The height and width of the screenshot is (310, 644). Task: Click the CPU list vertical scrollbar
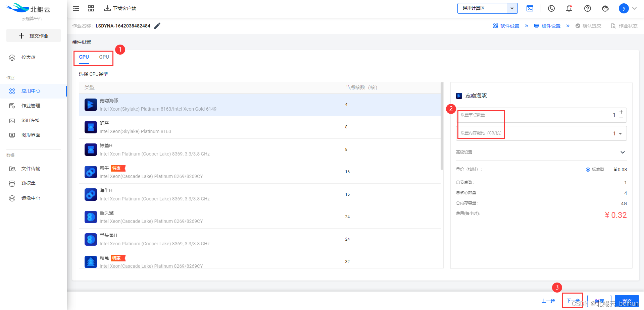[x=442, y=127]
